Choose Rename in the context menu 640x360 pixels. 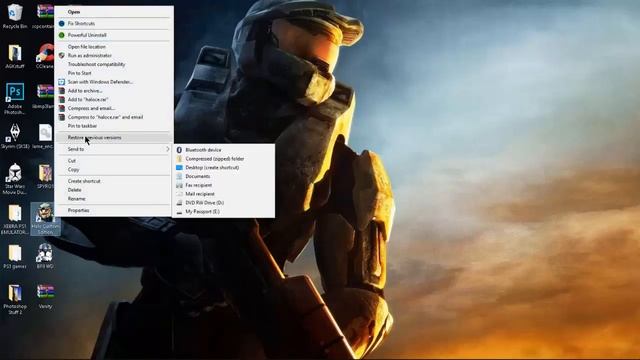tap(113, 199)
